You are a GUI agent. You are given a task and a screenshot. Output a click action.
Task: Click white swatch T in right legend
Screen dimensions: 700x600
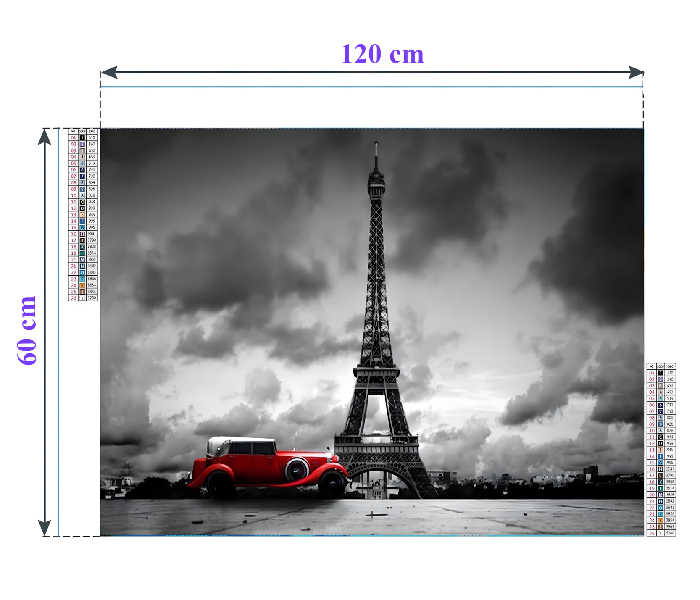tap(661, 533)
